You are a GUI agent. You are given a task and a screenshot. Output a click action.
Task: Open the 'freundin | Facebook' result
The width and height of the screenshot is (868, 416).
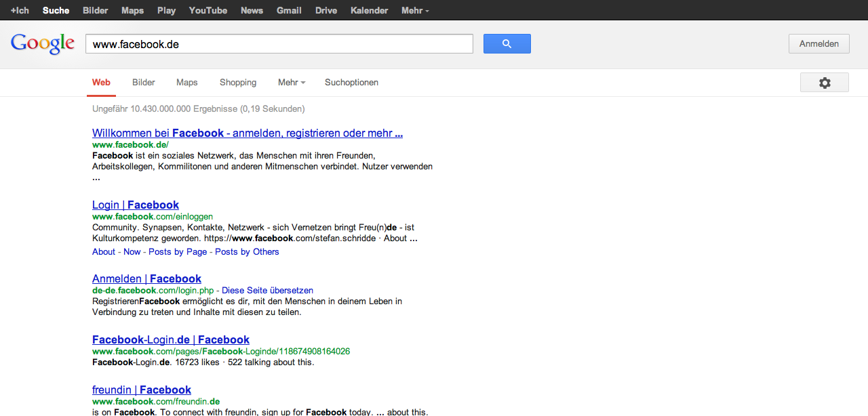(x=142, y=390)
